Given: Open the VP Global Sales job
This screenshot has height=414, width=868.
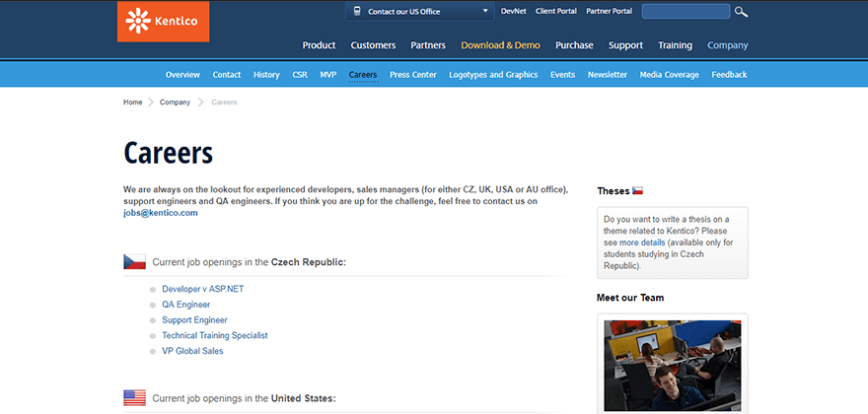Looking at the screenshot, I should coord(192,351).
